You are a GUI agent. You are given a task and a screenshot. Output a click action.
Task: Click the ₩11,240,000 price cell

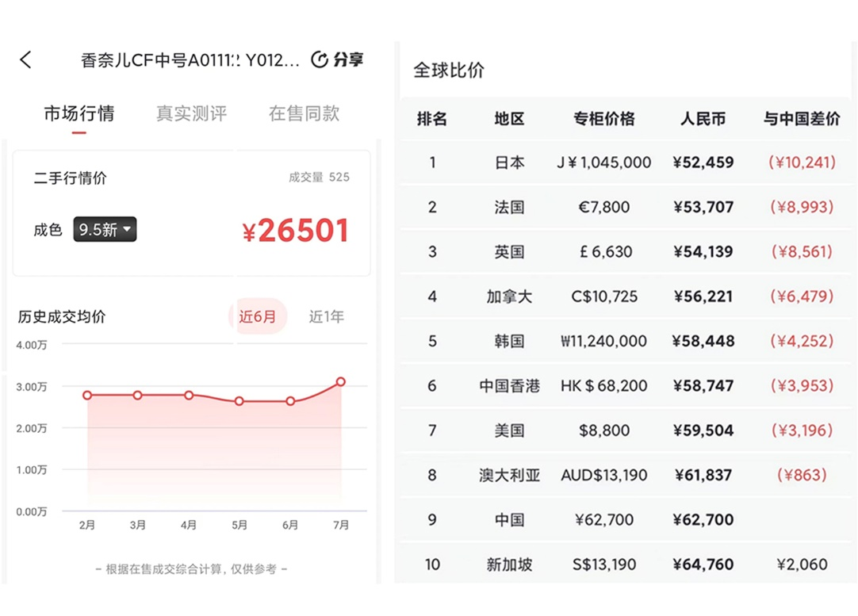[604, 342]
